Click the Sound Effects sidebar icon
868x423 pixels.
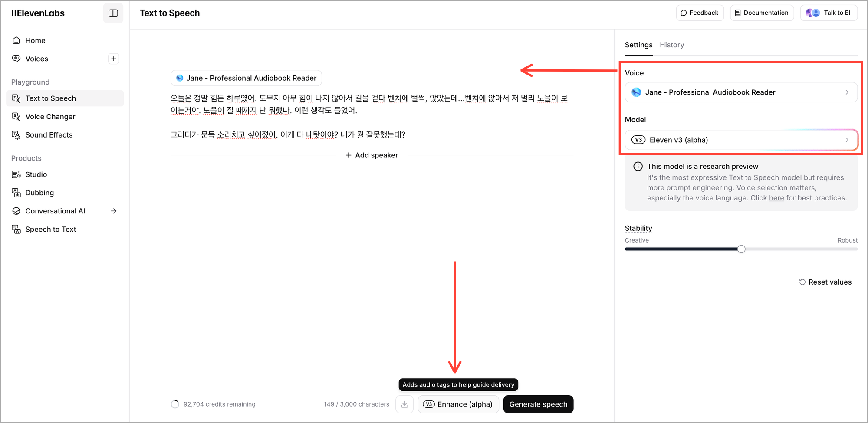(16, 135)
